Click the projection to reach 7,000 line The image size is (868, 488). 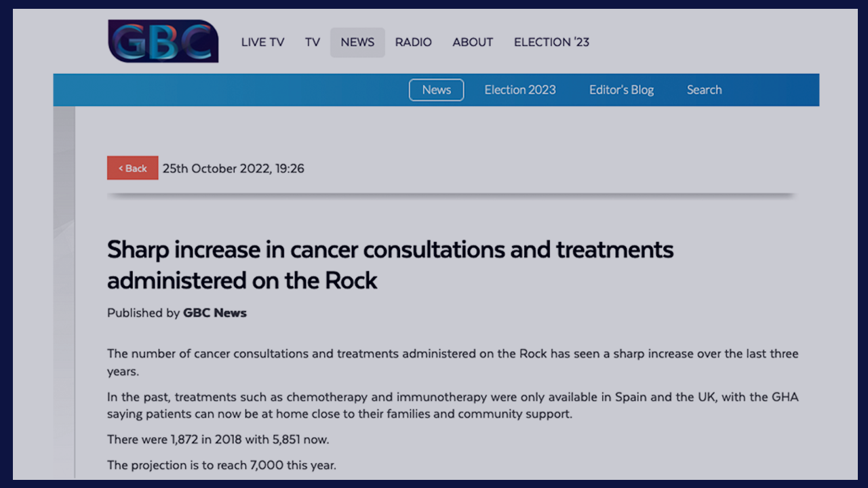pos(221,465)
